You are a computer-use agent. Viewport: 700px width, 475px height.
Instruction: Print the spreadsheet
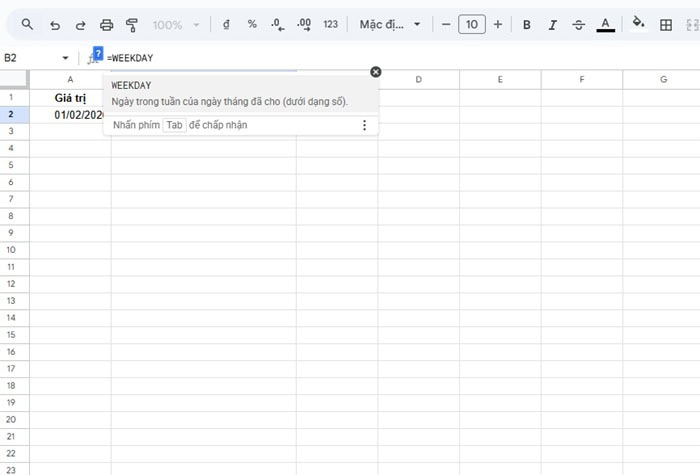106,24
